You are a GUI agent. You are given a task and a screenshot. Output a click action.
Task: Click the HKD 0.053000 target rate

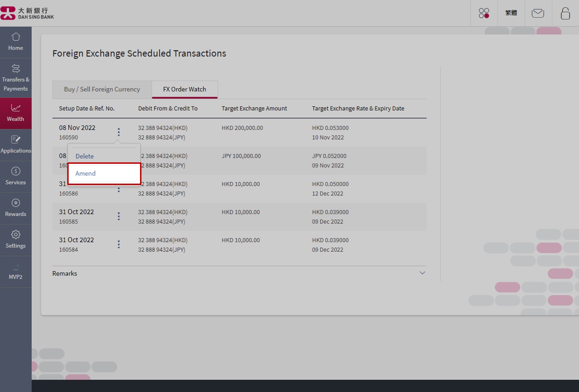tap(330, 128)
